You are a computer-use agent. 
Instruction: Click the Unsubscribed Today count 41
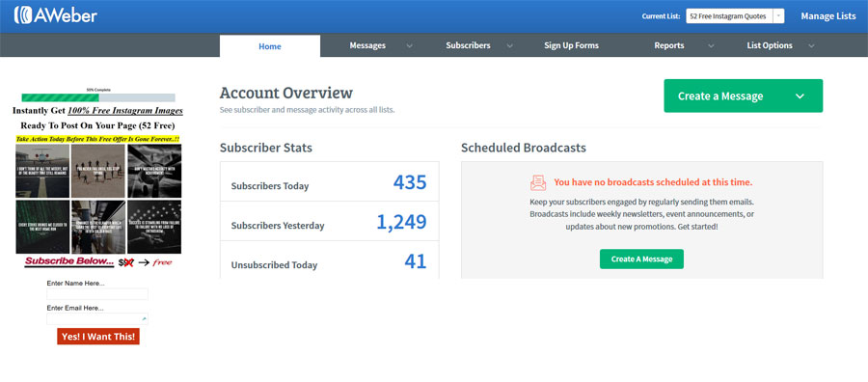[415, 261]
